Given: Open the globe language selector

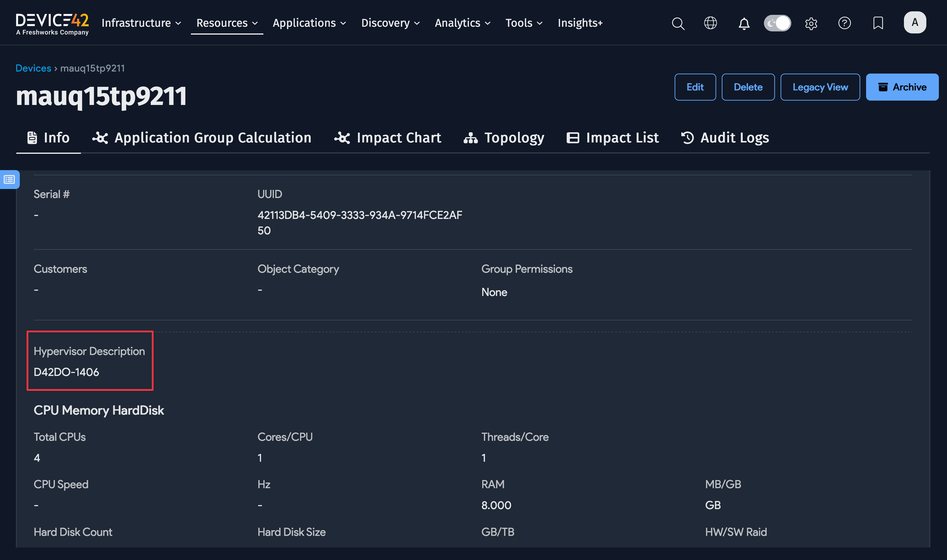Looking at the screenshot, I should pos(711,23).
